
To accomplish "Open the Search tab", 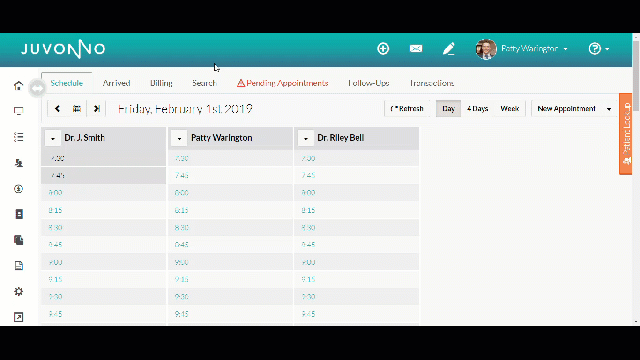I will coord(204,83).
